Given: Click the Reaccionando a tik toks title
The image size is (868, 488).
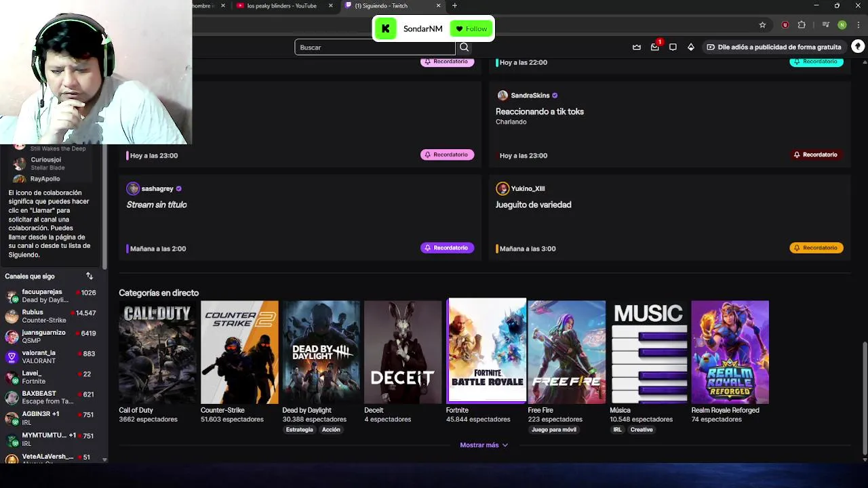Looking at the screenshot, I should 540,111.
